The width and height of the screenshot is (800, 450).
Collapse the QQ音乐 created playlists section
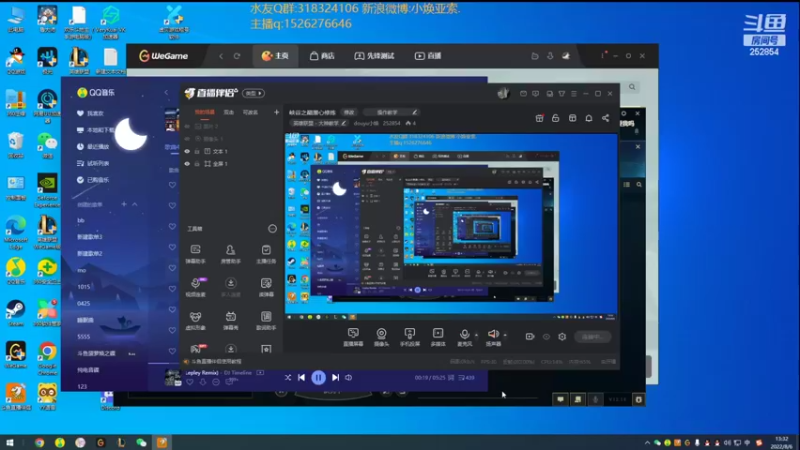pyautogui.click(x=135, y=204)
